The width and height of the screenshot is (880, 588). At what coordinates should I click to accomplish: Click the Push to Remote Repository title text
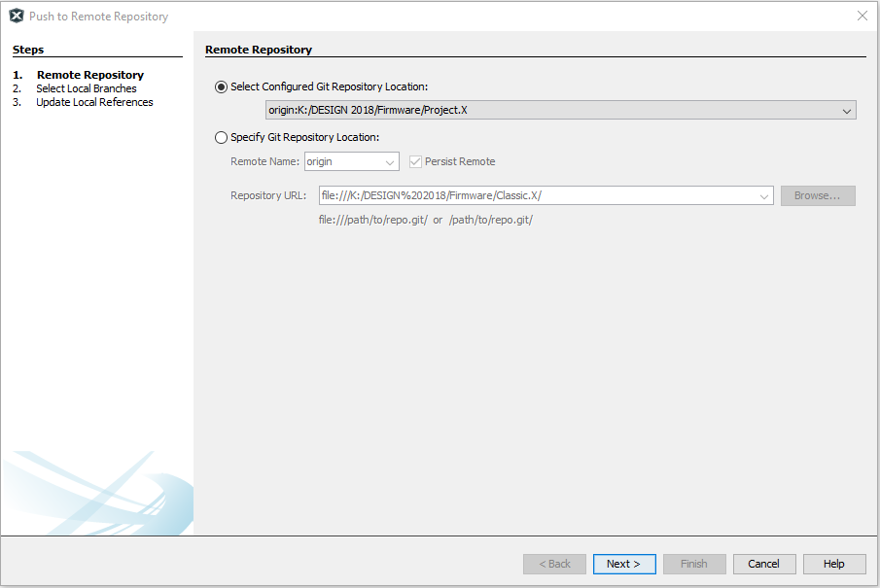pos(99,17)
